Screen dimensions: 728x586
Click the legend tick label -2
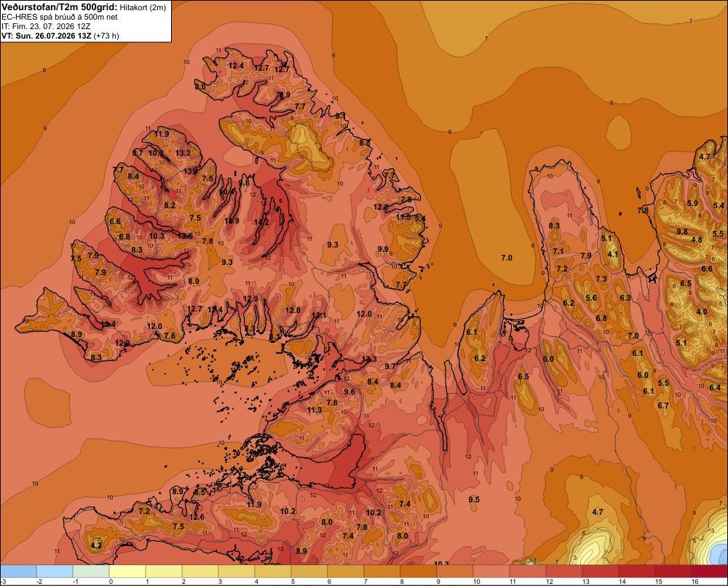pos(39,582)
